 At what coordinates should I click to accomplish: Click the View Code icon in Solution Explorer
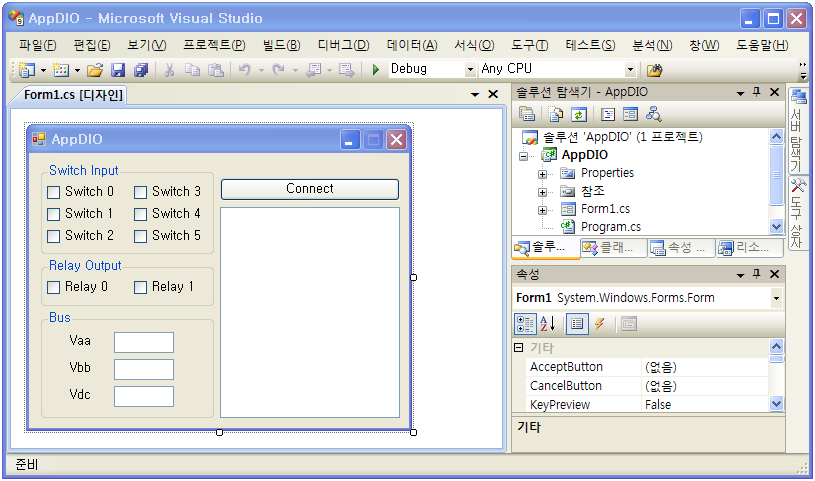pos(608,114)
